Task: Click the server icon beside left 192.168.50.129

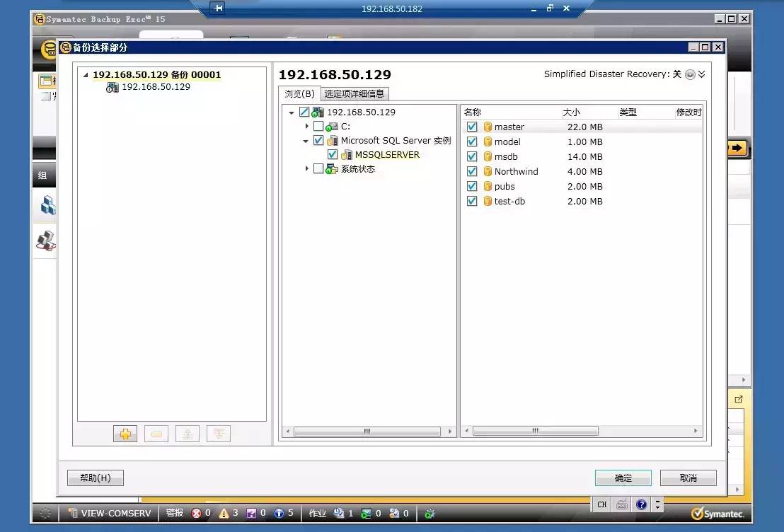Action: click(113, 87)
